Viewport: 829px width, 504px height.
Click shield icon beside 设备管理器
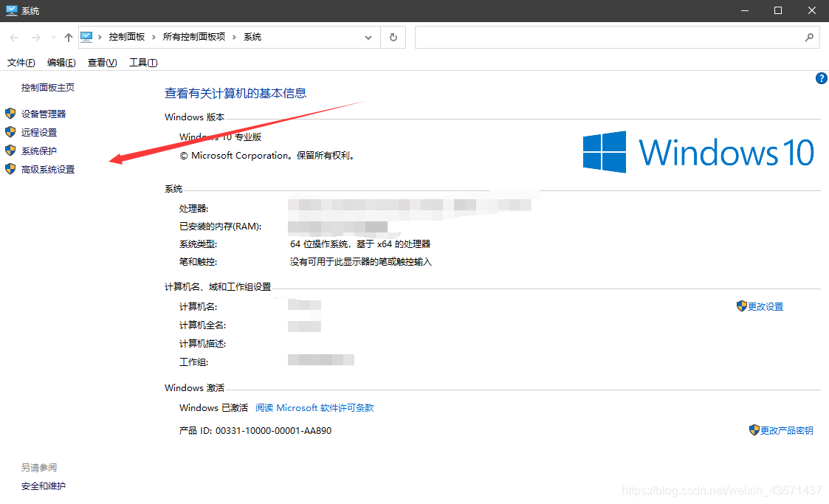coord(10,114)
